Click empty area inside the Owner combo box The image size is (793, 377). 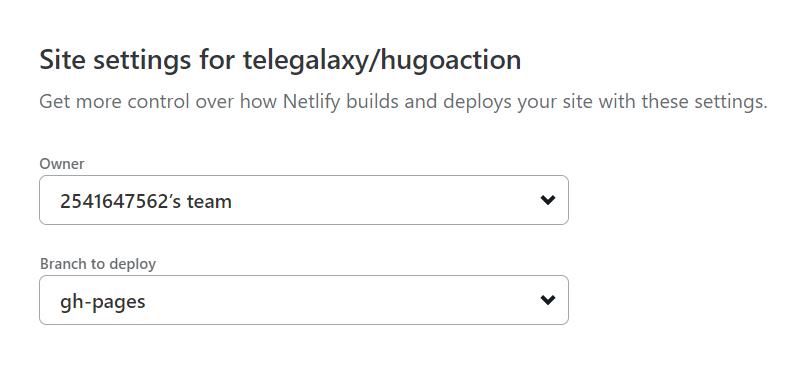(384, 200)
